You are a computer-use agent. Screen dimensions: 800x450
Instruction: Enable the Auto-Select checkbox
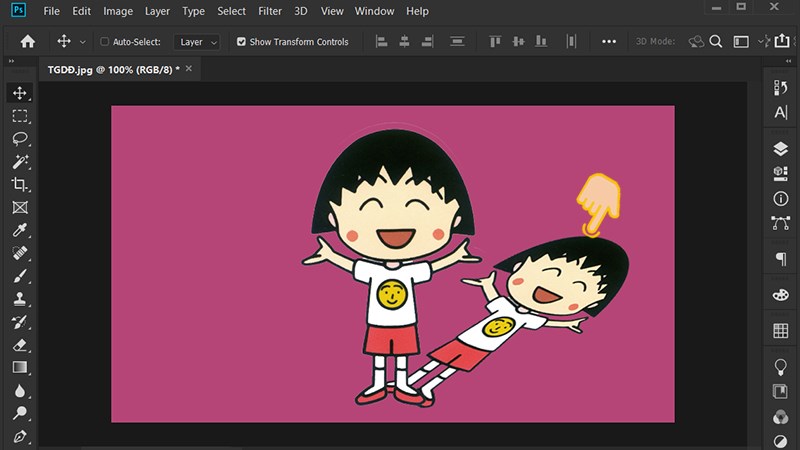(106, 42)
